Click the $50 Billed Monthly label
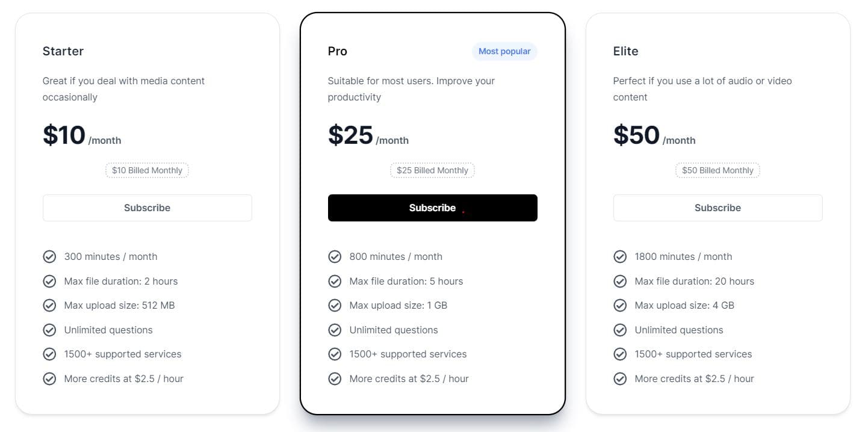Screen dimensions: 868x432 [718, 171]
